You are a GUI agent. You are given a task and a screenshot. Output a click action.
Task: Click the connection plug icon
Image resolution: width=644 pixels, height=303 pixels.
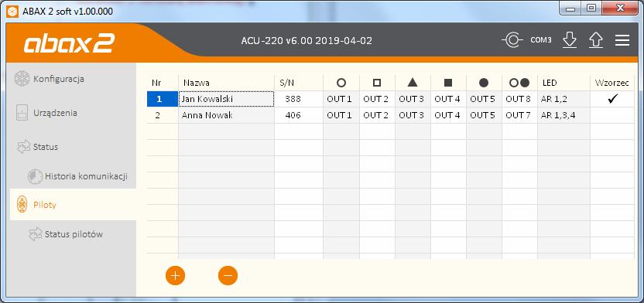point(512,40)
